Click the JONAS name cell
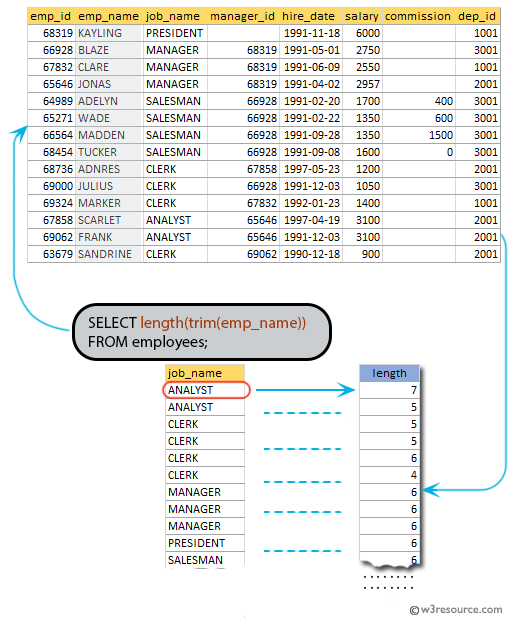 [x=108, y=84]
